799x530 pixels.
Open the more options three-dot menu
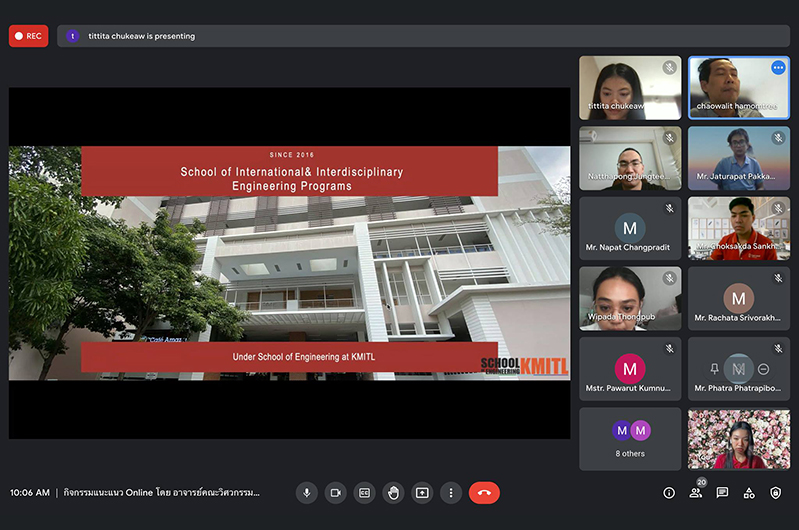[451, 493]
